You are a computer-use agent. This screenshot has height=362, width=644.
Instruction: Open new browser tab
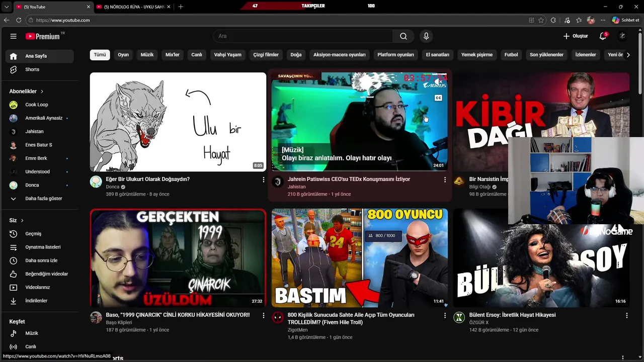pyautogui.click(x=181, y=7)
